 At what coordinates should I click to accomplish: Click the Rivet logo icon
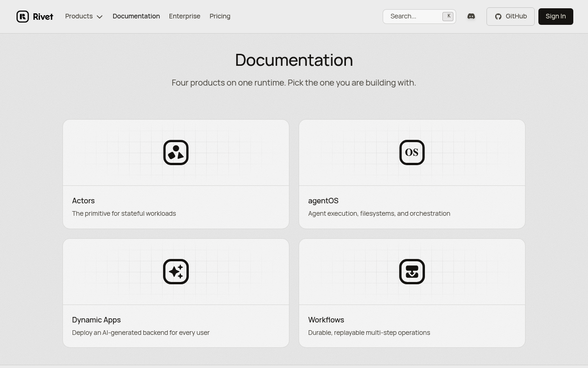(23, 17)
